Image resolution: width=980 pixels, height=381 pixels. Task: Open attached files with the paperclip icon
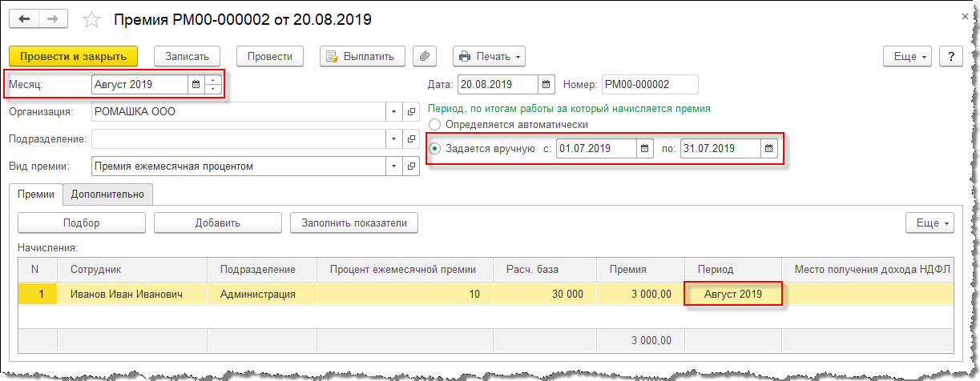point(425,56)
